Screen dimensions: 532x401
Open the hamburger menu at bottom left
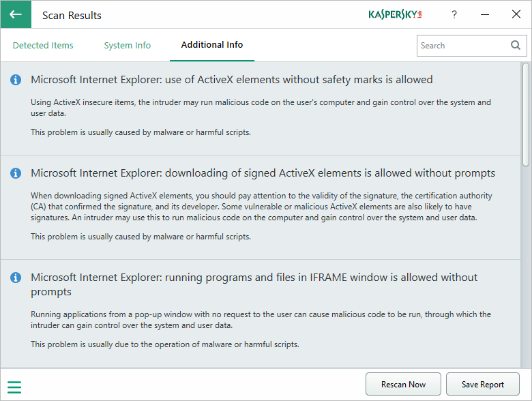pyautogui.click(x=14, y=387)
